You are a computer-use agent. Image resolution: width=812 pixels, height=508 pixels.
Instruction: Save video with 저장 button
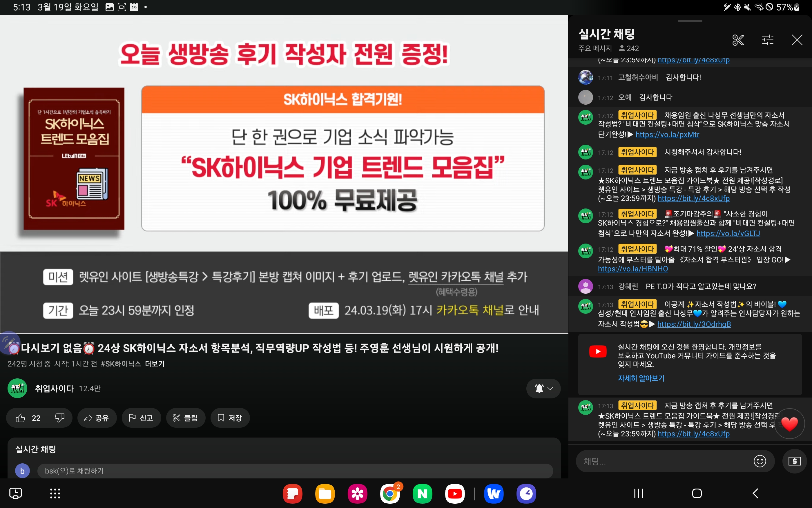(230, 418)
